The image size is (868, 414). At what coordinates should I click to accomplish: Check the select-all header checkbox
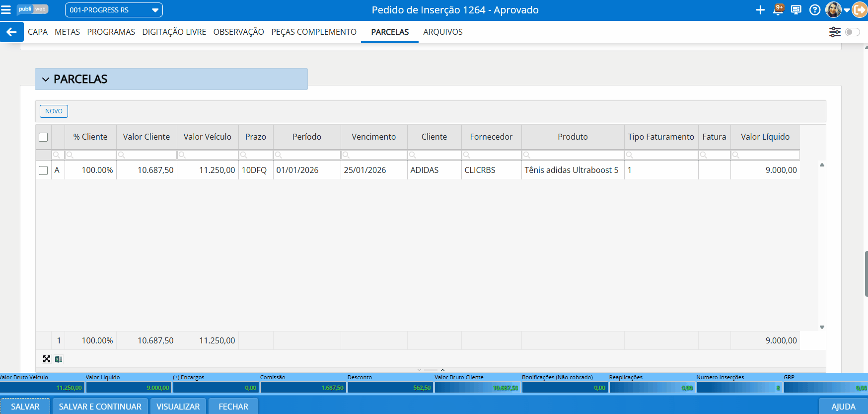(43, 137)
